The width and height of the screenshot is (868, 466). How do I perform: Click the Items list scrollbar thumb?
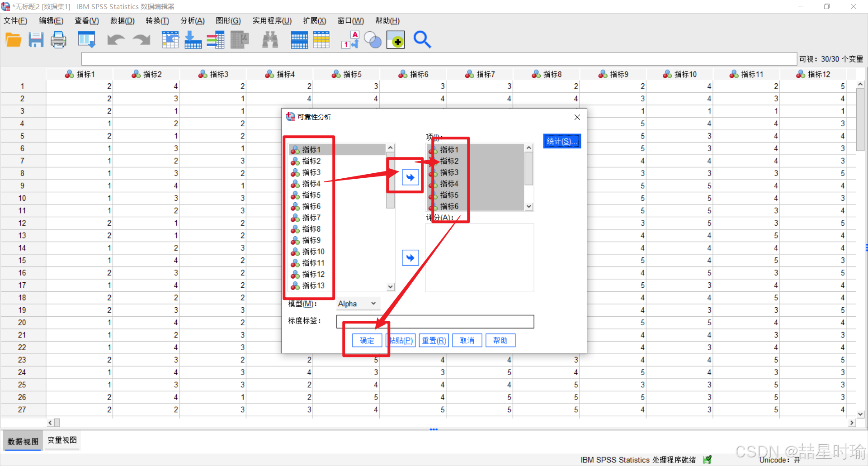click(x=529, y=168)
